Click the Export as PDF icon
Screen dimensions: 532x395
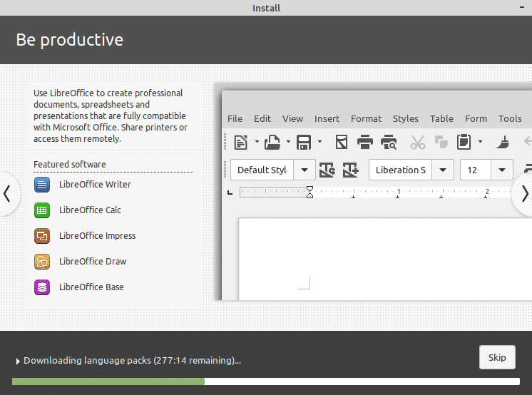342,142
